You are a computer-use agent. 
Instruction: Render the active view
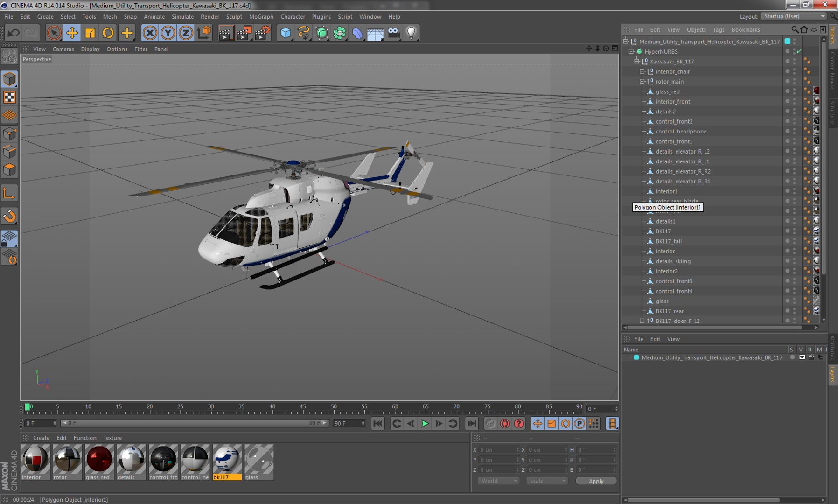[226, 33]
